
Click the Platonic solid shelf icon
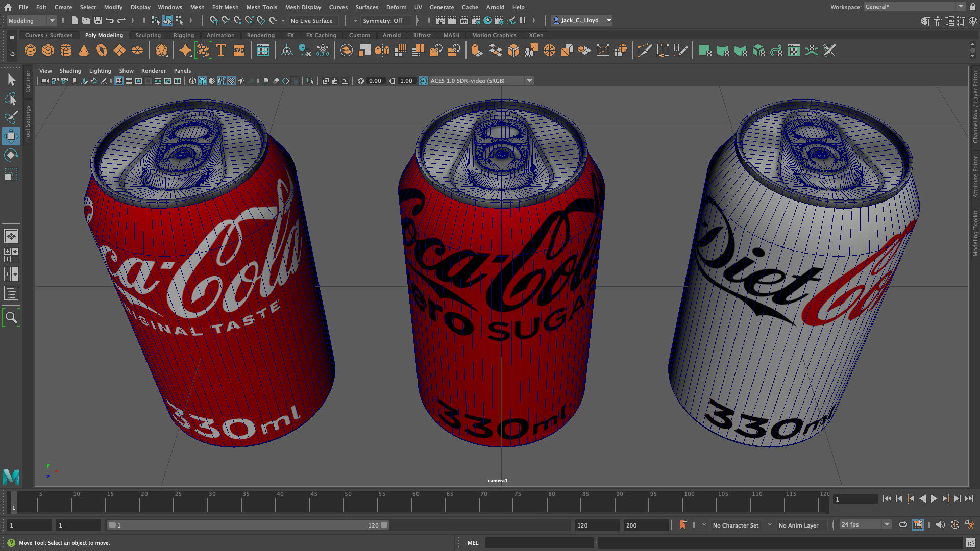click(161, 51)
